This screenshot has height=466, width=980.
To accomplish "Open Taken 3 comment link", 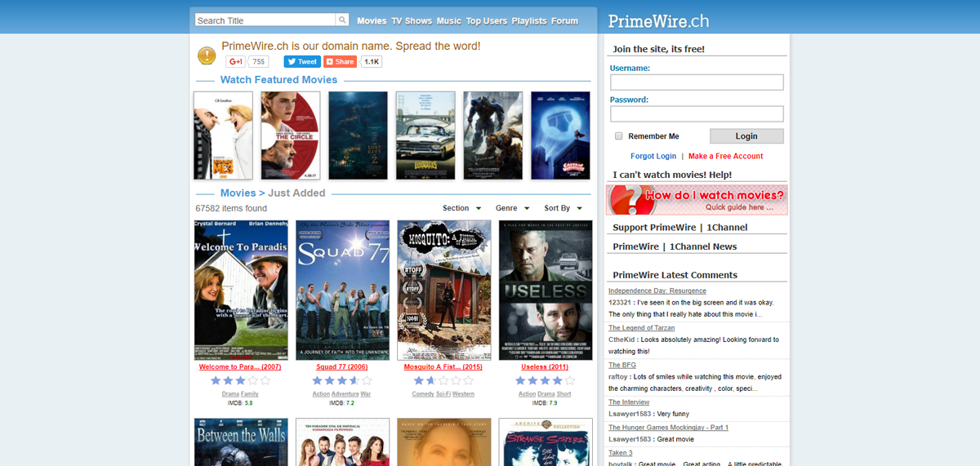I will click(620, 453).
